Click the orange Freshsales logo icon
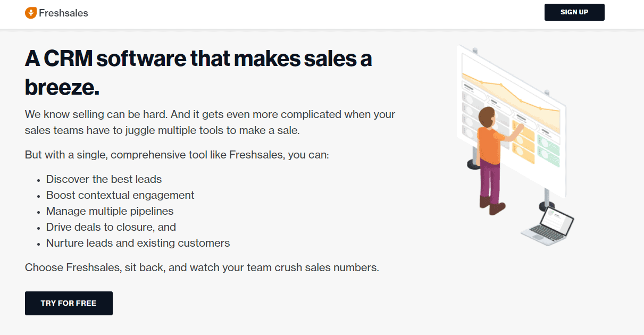Screen dimensions: 644x335 tap(30, 13)
